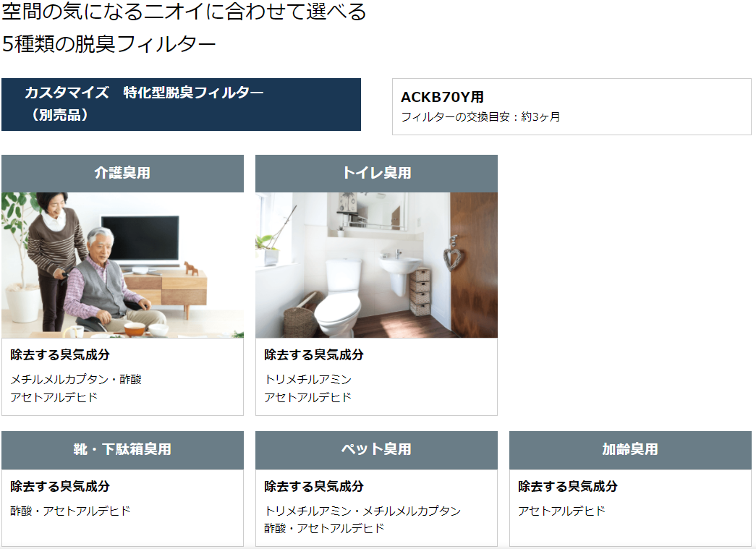756x549 pixels.
Task: Click the 介護臭用 header
Action: (122, 174)
